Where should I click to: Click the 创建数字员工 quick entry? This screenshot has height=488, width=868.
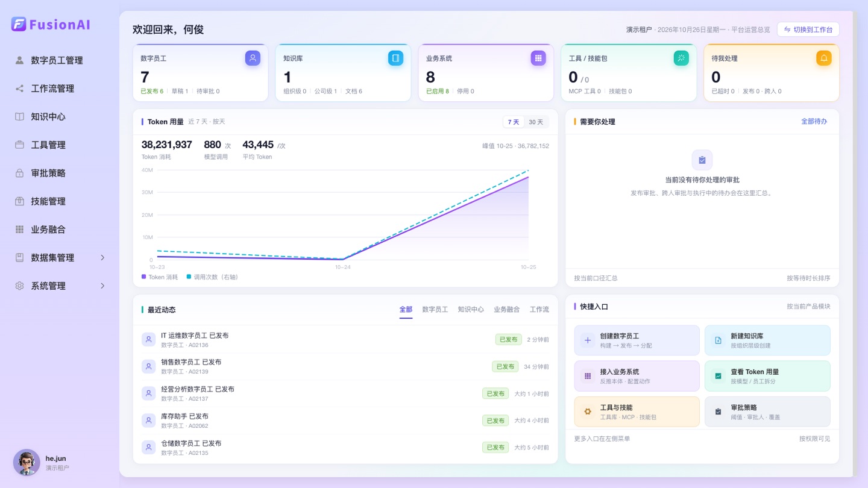[x=637, y=340]
